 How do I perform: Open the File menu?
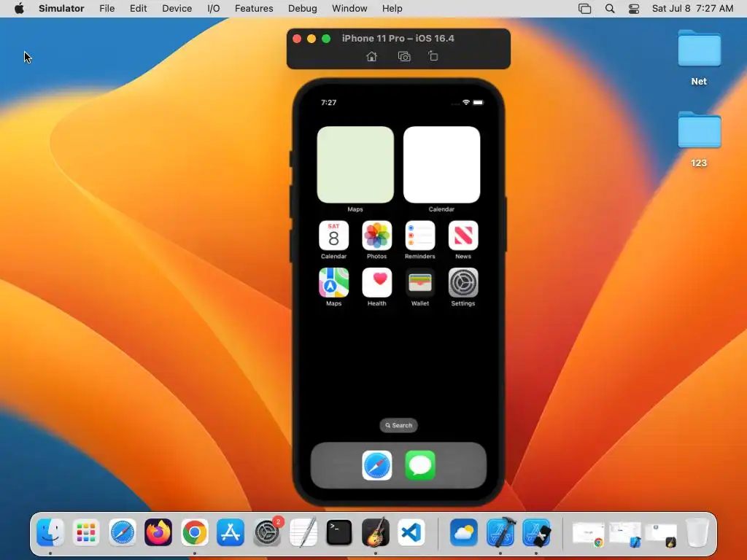point(107,9)
